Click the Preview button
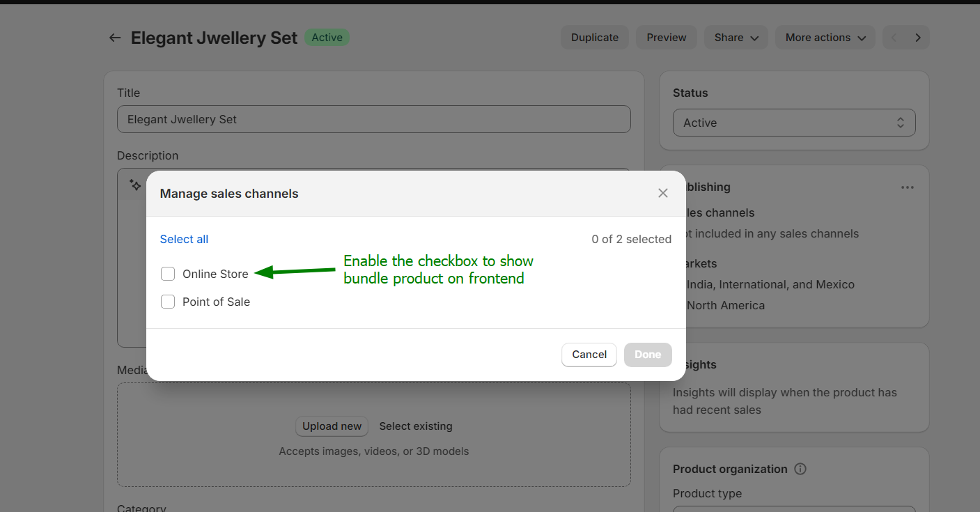Screen dimensions: 980x512 pos(667,38)
